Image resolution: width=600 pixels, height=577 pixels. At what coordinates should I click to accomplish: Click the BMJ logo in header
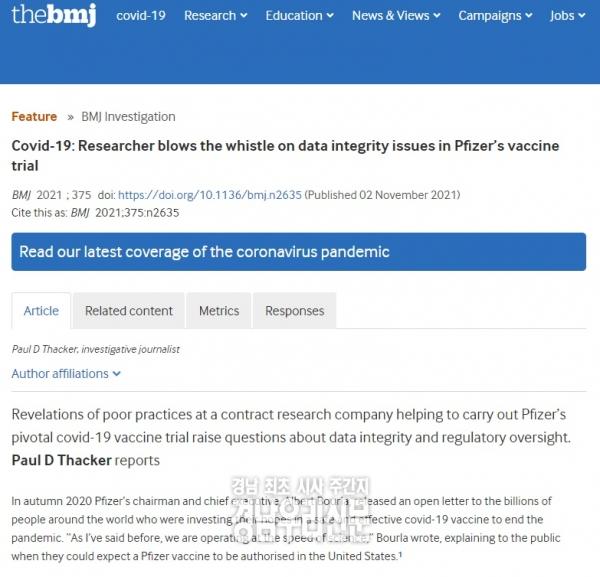54,15
